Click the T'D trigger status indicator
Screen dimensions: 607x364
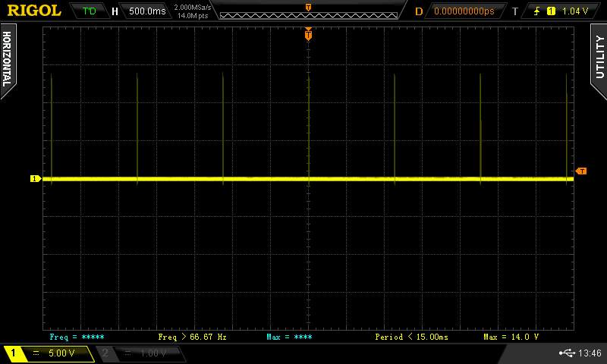(x=90, y=11)
